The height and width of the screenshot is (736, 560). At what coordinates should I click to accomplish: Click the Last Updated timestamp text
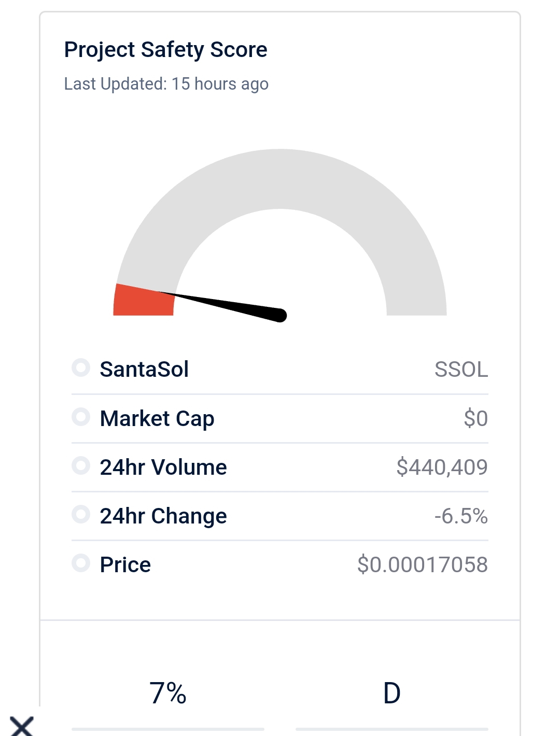pyautogui.click(x=166, y=84)
